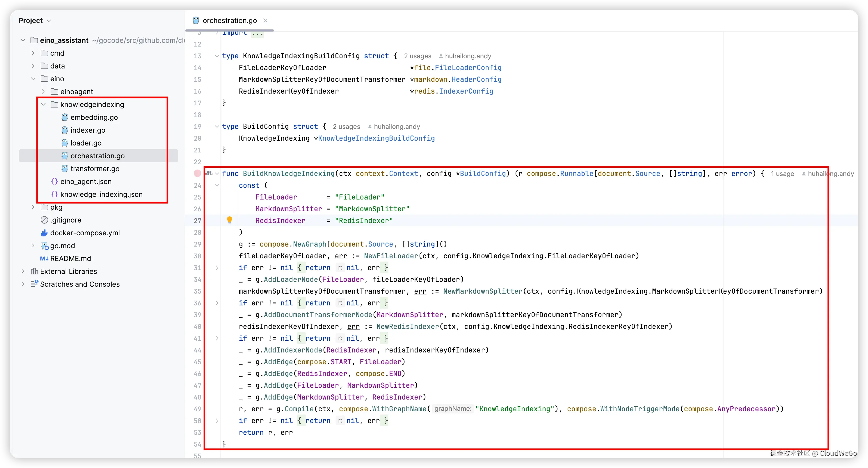The width and height of the screenshot is (868, 468).
Task: Unfold collapsed if block at line 31
Action: tap(217, 268)
